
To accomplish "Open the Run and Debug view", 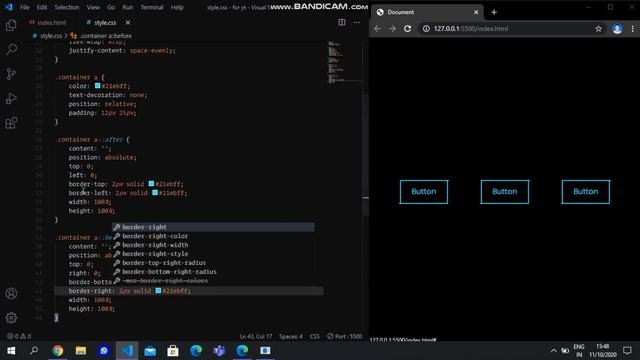I will (x=11, y=98).
